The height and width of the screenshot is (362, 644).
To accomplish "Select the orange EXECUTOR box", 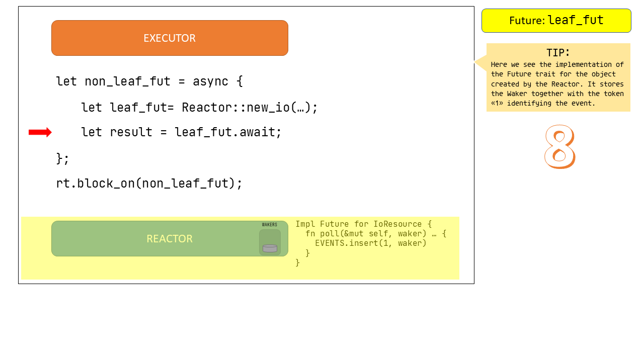I will (170, 38).
